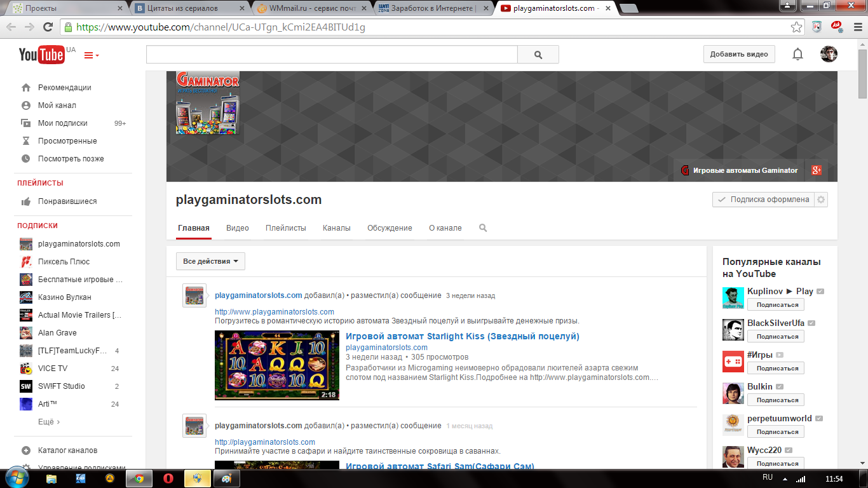868x488 pixels.
Task: Select the Главная tab
Action: click(x=194, y=228)
